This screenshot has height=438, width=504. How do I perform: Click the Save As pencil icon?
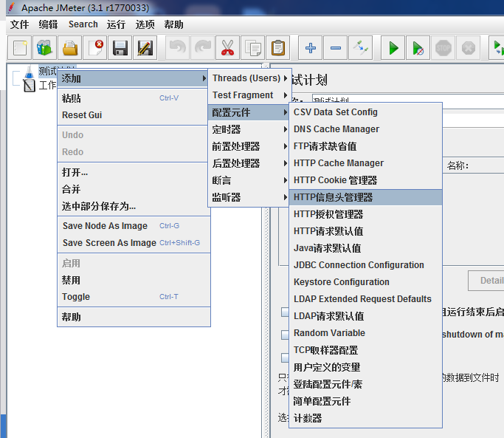click(x=145, y=48)
